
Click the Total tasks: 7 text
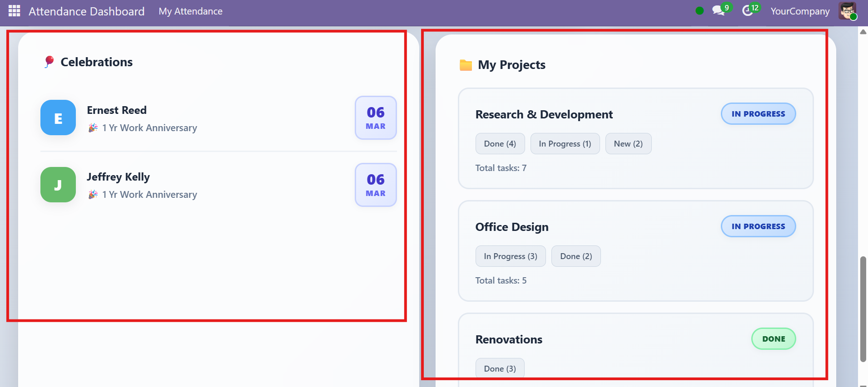(x=501, y=168)
